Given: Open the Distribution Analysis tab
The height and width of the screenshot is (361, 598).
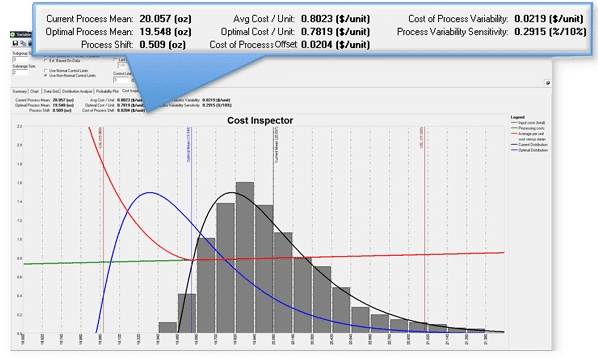Looking at the screenshot, I should coord(77,91).
